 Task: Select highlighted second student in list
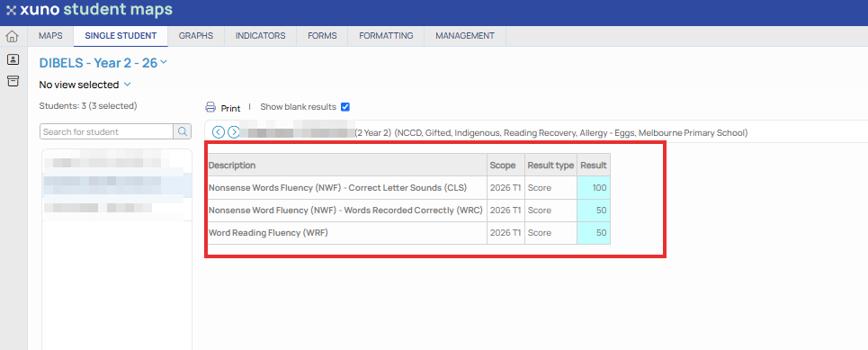[x=117, y=185]
